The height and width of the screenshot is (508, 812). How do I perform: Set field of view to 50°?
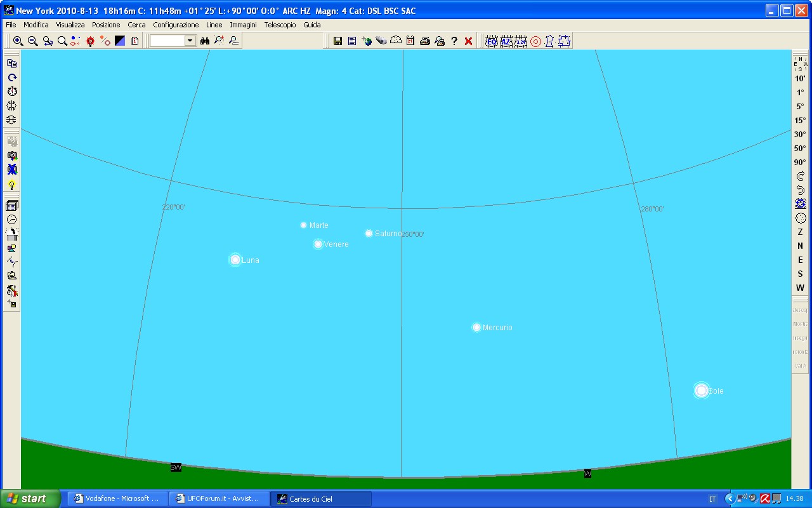[801, 149]
